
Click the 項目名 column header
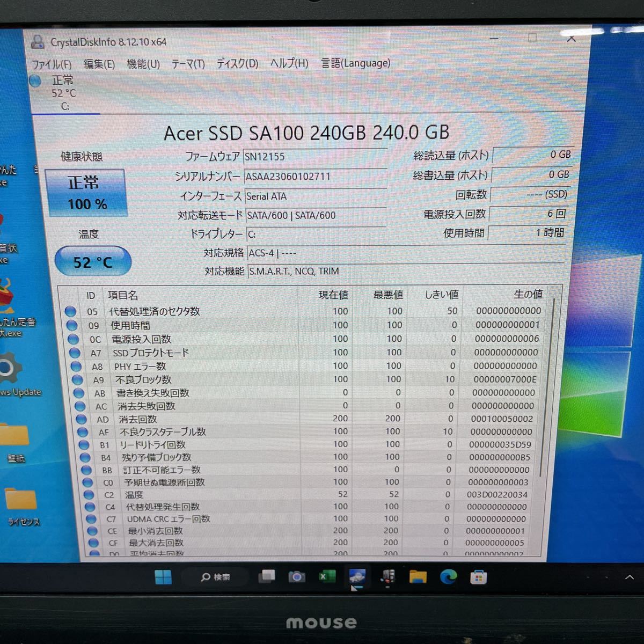[123, 295]
